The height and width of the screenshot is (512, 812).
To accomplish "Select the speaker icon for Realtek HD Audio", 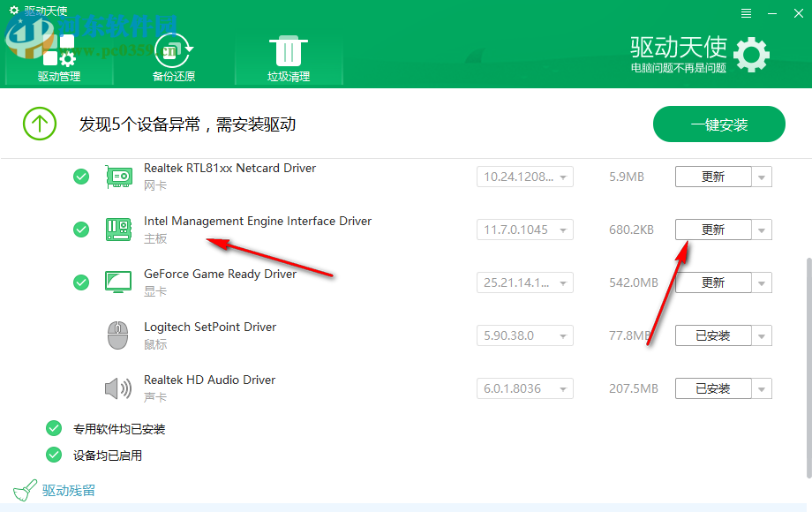I will point(118,388).
